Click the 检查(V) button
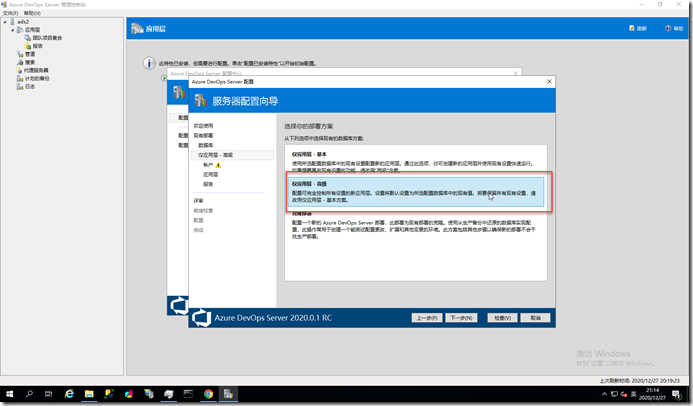The width and height of the screenshot is (693, 406). (x=502, y=318)
